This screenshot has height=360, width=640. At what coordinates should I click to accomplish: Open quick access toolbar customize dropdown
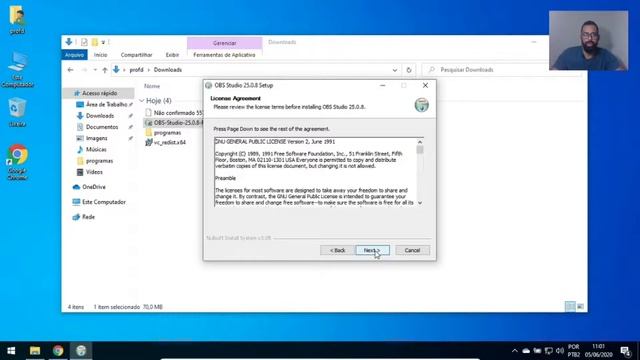coord(103,42)
